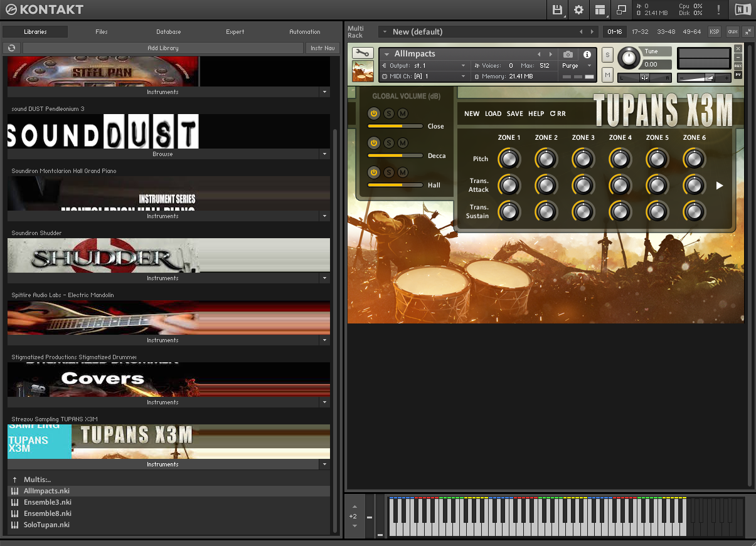Switch to the Libraries tab

35,32
